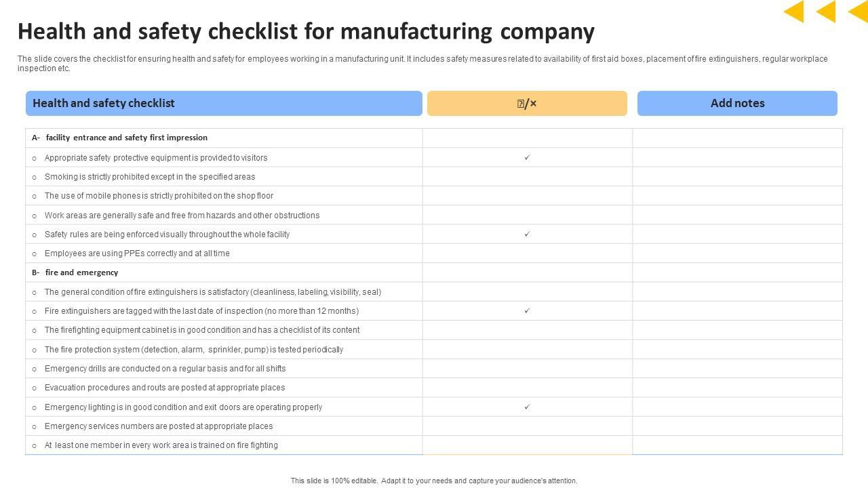868x488 pixels.
Task: Click notes cell for emergency services numbers row
Action: [x=737, y=426]
